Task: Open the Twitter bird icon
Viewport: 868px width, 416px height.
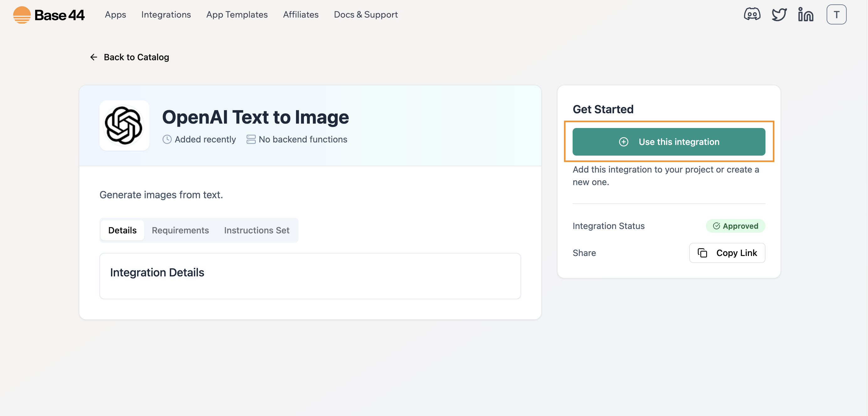Action: tap(779, 14)
